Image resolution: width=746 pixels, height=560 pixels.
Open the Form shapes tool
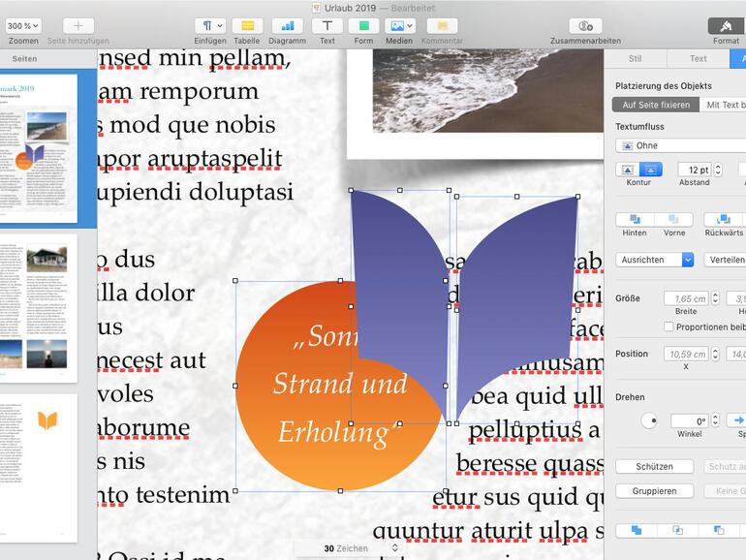coord(363,26)
